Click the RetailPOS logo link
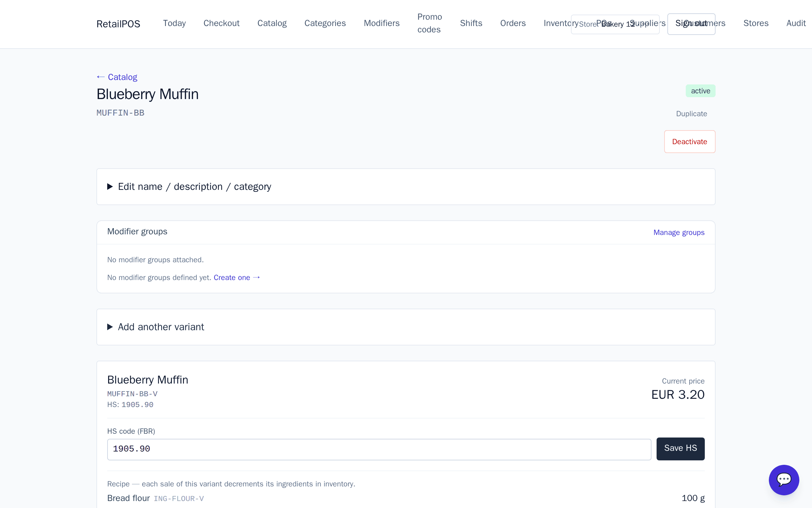Viewport: 812px width, 508px height. click(118, 24)
